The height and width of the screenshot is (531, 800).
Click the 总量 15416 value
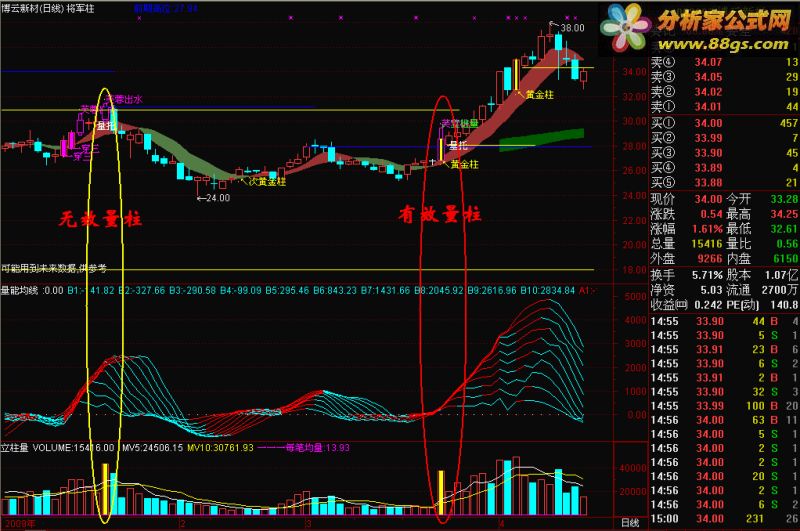(x=707, y=244)
